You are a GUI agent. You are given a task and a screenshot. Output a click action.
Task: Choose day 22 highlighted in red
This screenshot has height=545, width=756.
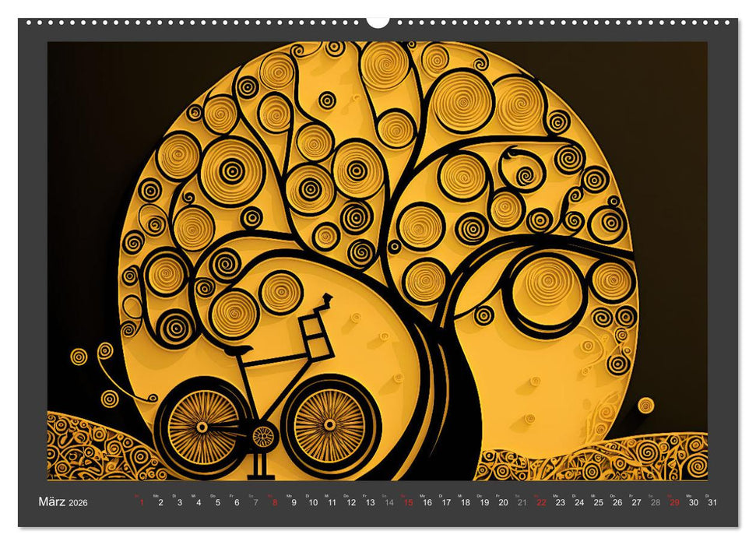pyautogui.click(x=540, y=502)
